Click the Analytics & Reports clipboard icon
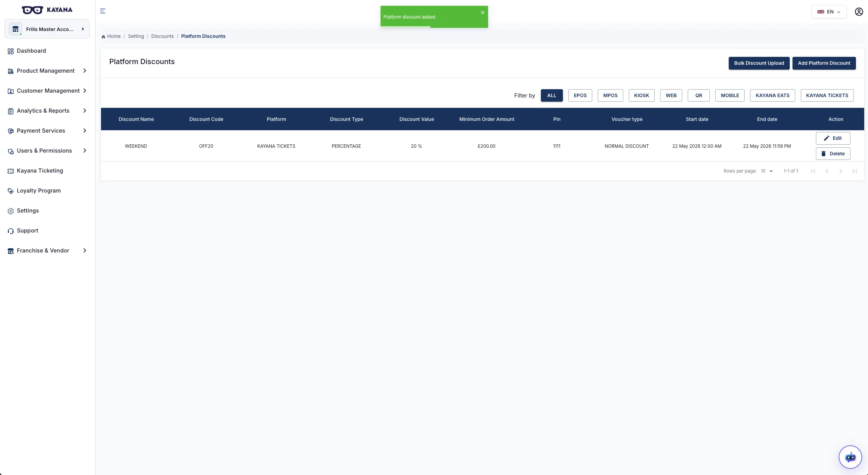 coord(11,111)
